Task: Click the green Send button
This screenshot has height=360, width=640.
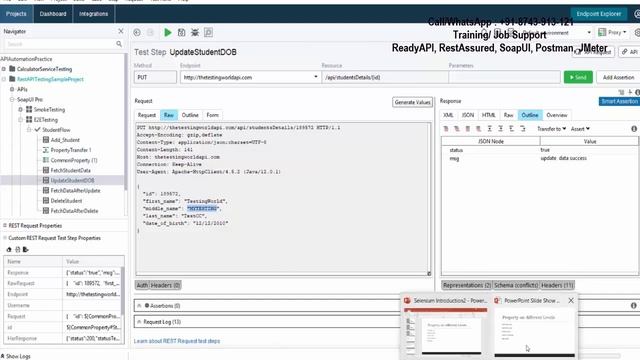Action: [x=578, y=77]
